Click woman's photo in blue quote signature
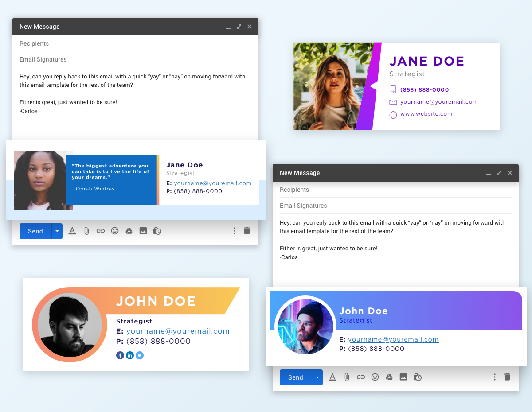Viewport: 532px width, 412px height. 40,180
